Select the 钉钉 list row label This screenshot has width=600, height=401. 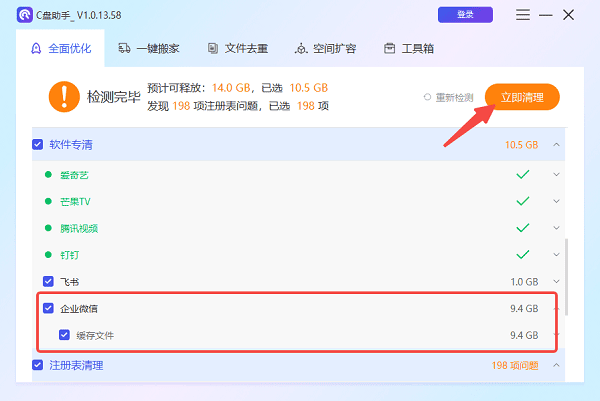(70, 255)
